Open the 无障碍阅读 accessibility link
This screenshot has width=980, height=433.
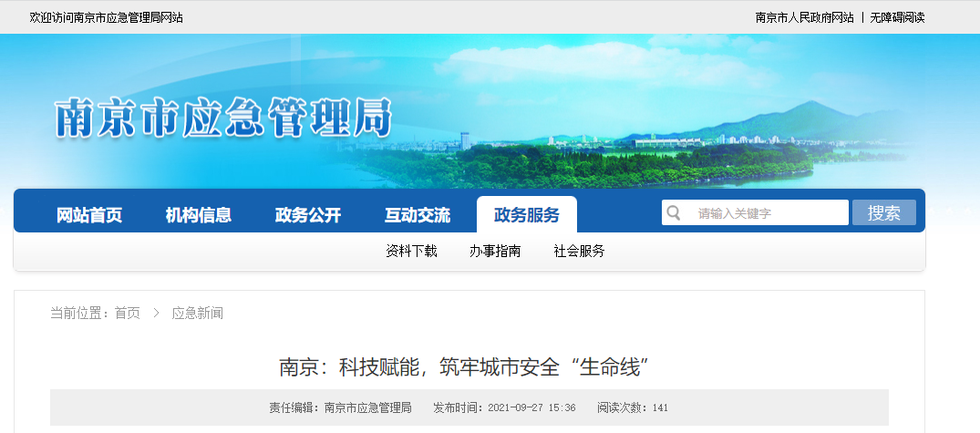898,17
